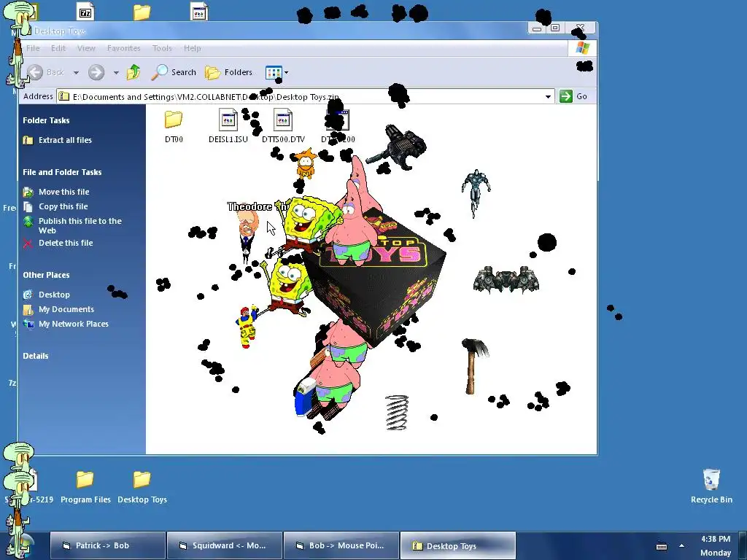Select the DT00 folder icon
The width and height of the screenshot is (747, 560).
pos(174,120)
